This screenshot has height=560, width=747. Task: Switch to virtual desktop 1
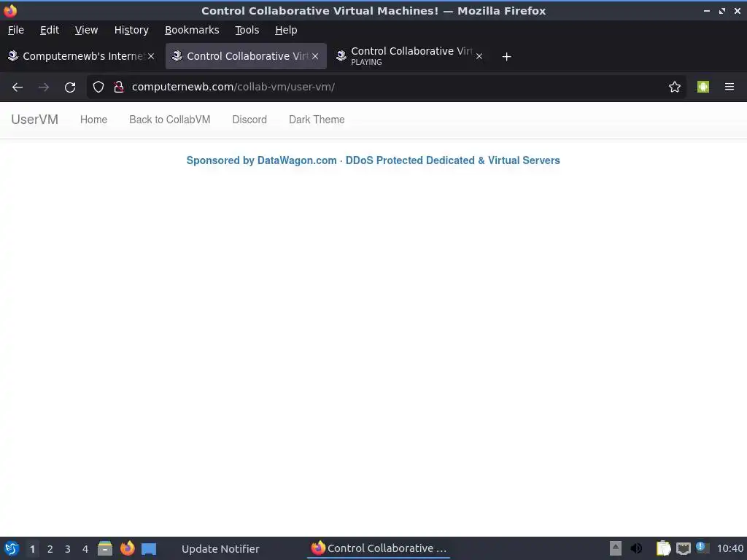(x=32, y=549)
